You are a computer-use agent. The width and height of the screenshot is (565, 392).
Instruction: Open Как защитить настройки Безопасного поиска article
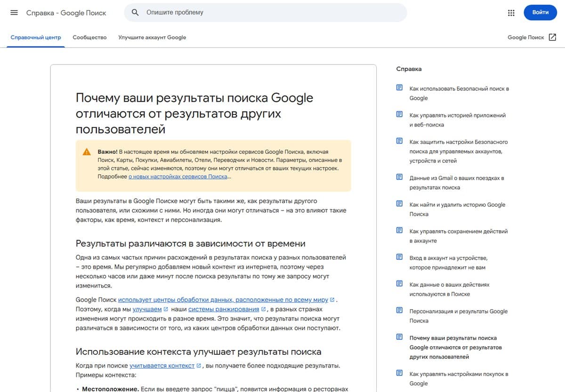point(459,151)
